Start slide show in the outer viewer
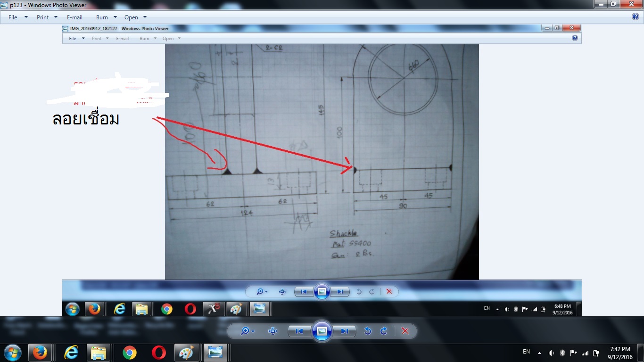Screen dimensions: 644x362 [322, 331]
